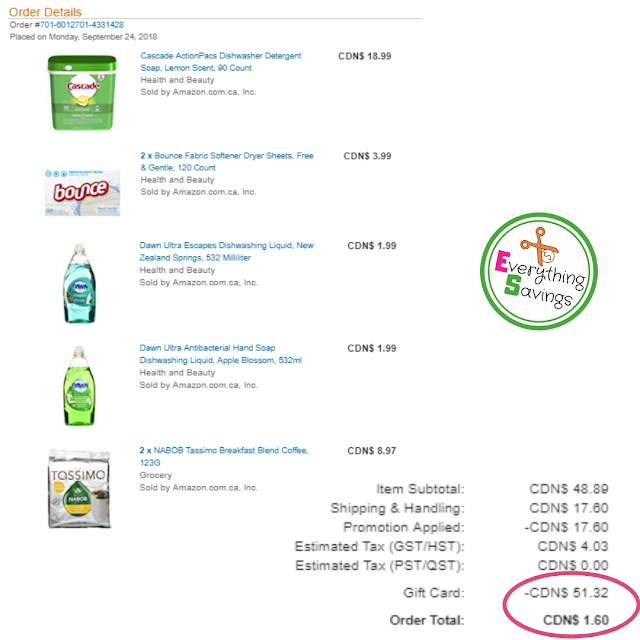Click the Gift Card amount -CDN$ 51.32
This screenshot has width=640, height=640.
(566, 593)
